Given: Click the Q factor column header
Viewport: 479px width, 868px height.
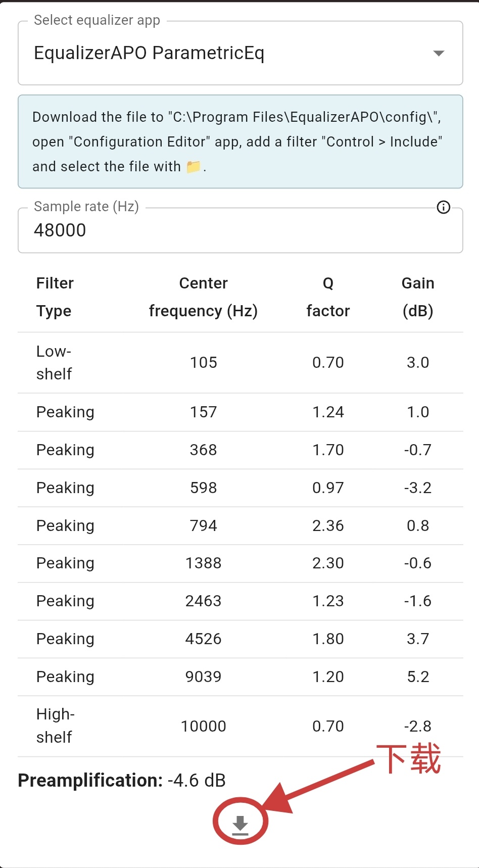Looking at the screenshot, I should (328, 297).
